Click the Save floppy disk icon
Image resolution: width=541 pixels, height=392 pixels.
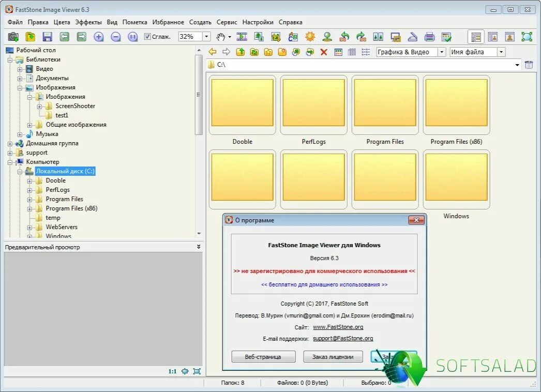tap(47, 37)
